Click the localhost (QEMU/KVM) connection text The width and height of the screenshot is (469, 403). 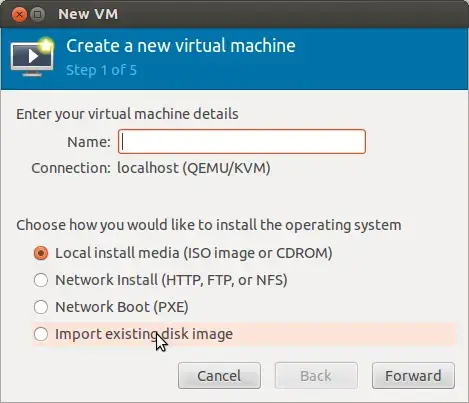pos(194,168)
